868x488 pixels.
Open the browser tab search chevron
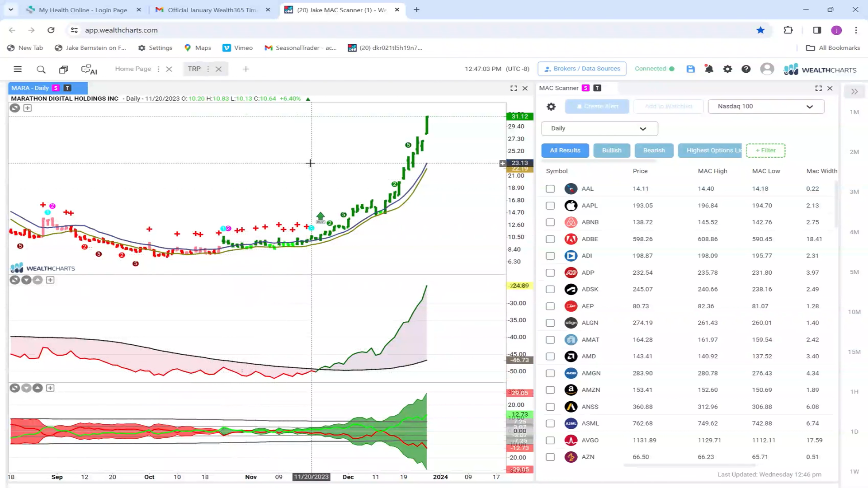coord(11,9)
